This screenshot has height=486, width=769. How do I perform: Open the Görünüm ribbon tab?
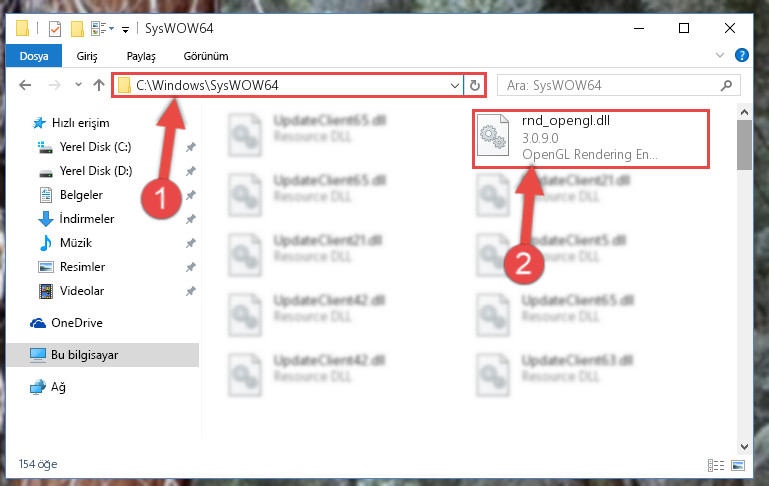pyautogui.click(x=206, y=56)
